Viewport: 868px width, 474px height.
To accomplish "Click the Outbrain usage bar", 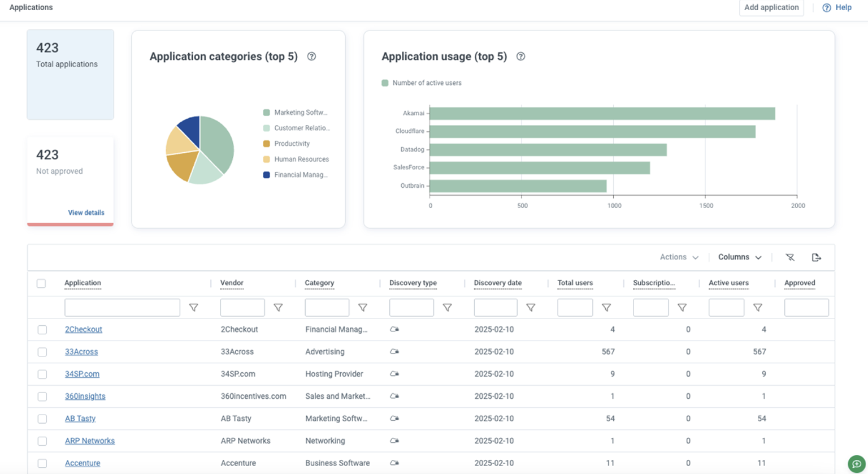I will [x=518, y=186].
